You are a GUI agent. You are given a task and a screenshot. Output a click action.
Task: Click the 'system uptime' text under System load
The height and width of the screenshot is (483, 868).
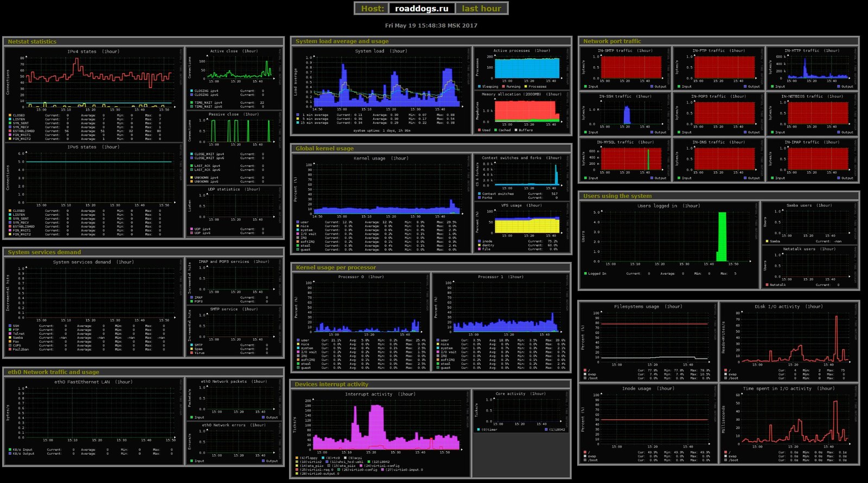click(382, 131)
